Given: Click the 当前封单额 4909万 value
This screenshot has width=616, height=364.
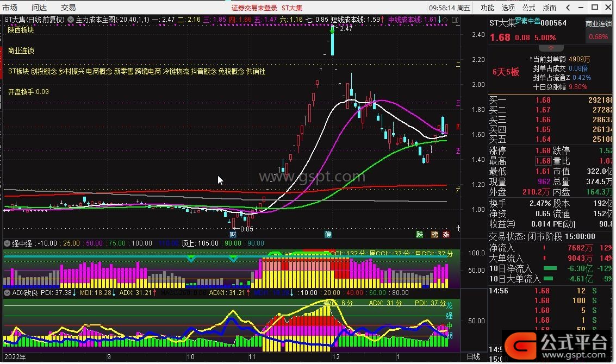Looking at the screenshot, I should (x=580, y=59).
